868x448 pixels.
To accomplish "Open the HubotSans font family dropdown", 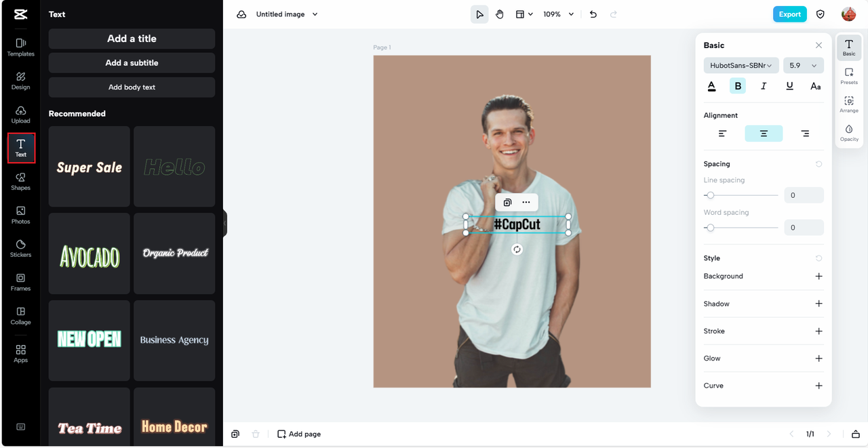I will coord(741,66).
